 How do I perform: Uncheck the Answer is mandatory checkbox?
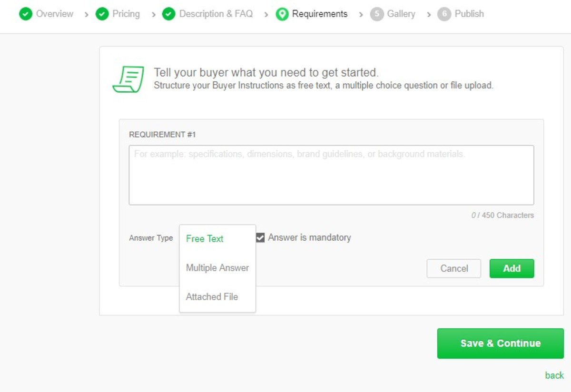(x=260, y=237)
